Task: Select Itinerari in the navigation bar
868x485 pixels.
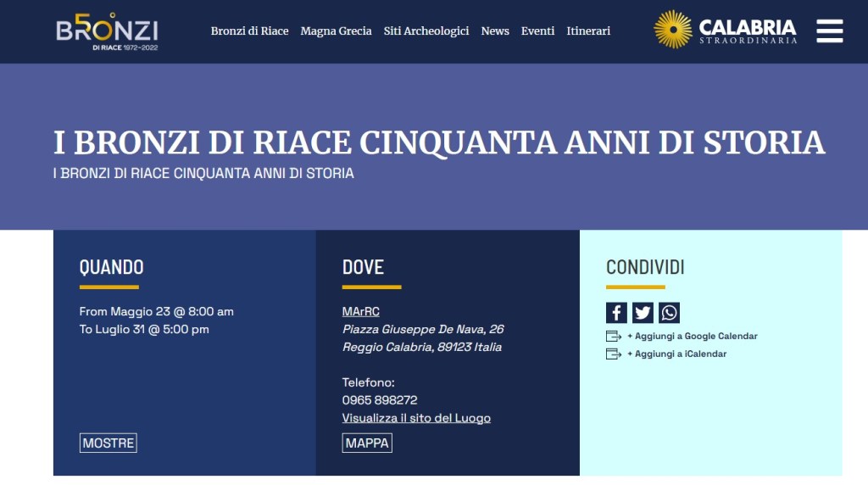Action: pos(588,31)
